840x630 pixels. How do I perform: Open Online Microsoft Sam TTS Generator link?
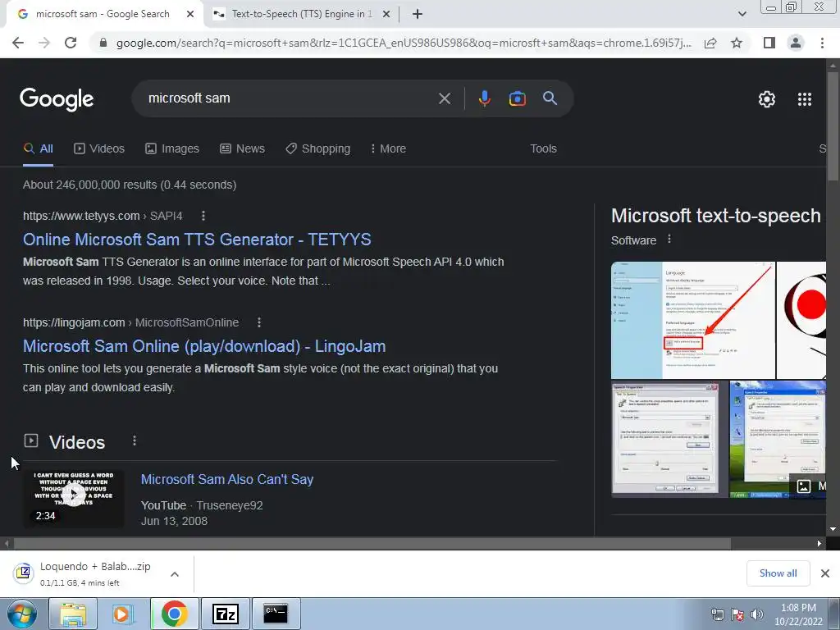pyautogui.click(x=197, y=240)
